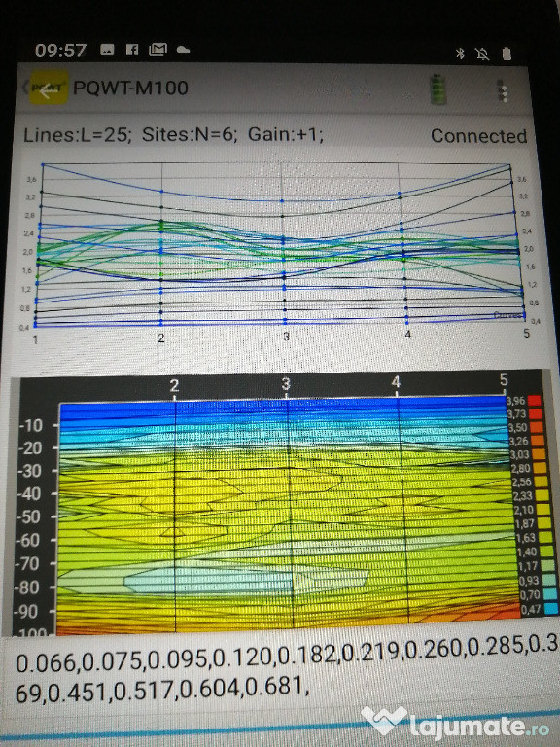560x747 pixels.
Task: Tap the light blue 0,47 legend swatch
Action: (551, 608)
